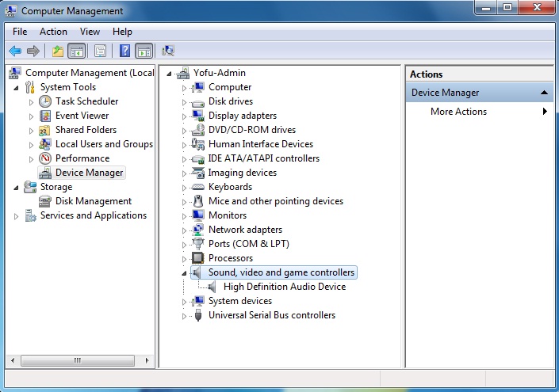Screen dimensions: 559x392
Task: Toggle the Show/Hide Console Tree icon
Action: [77, 51]
